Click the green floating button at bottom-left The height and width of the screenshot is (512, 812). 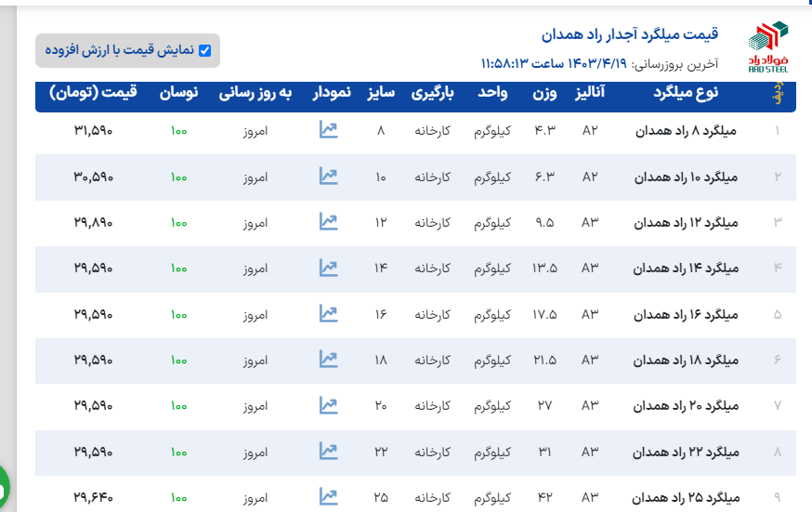(x=3, y=485)
